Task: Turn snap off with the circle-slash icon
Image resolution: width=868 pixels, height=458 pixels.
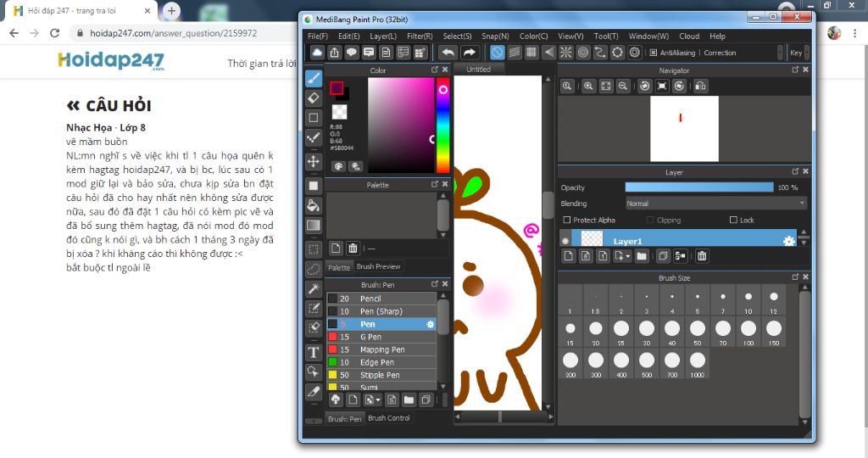Action: (497, 53)
